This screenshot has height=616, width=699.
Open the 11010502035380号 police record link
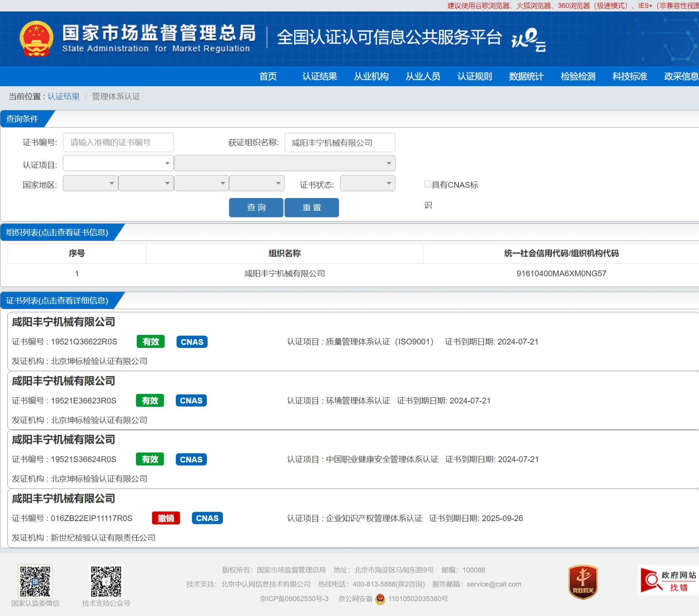coord(418,599)
